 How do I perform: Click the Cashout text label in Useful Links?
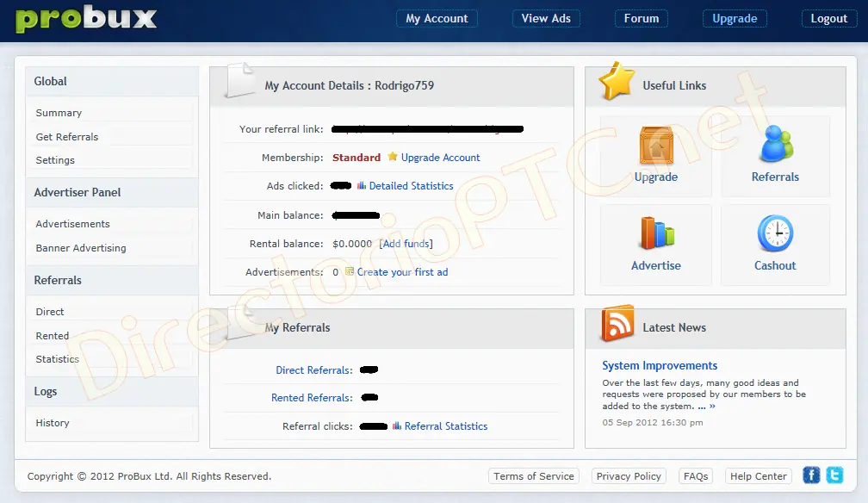(x=775, y=265)
